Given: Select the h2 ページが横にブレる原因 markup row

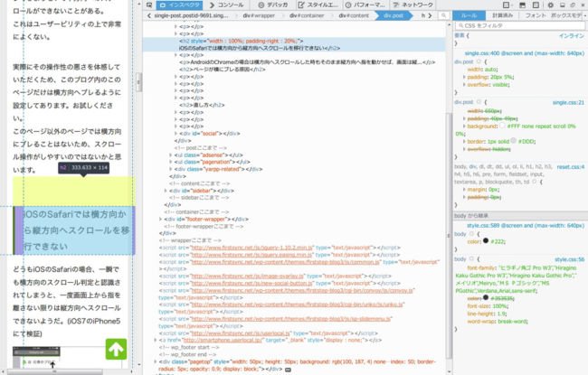Looking at the screenshot, I should pyautogui.click(x=223, y=70).
